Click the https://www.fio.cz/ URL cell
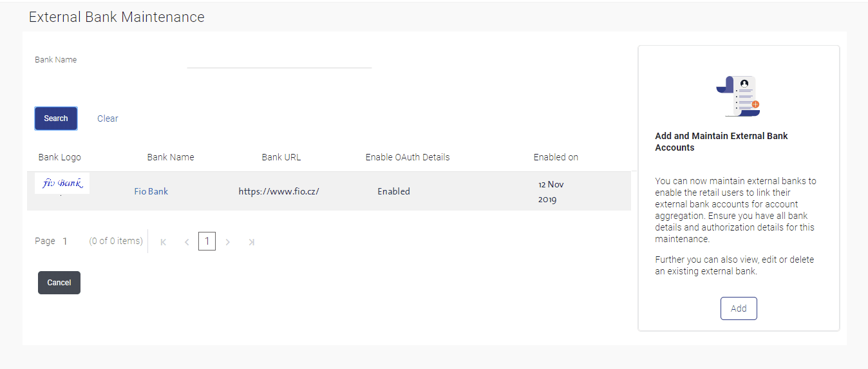 coord(279,191)
